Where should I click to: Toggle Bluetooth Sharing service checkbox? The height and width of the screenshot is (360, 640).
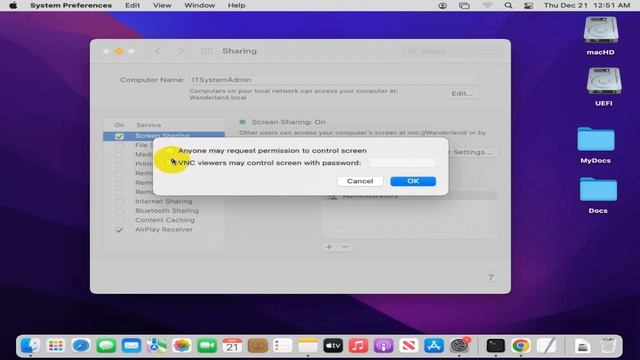(119, 211)
